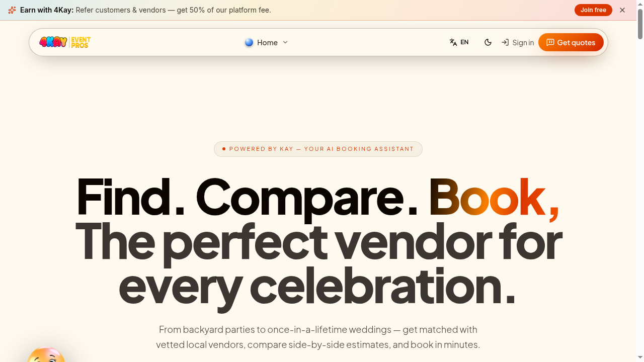
Task: Click the 4Kay Event Pros logo
Action: click(65, 42)
